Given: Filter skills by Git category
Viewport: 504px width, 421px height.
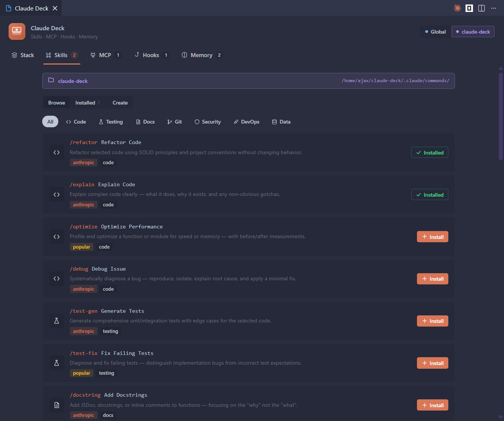Looking at the screenshot, I should [174, 122].
